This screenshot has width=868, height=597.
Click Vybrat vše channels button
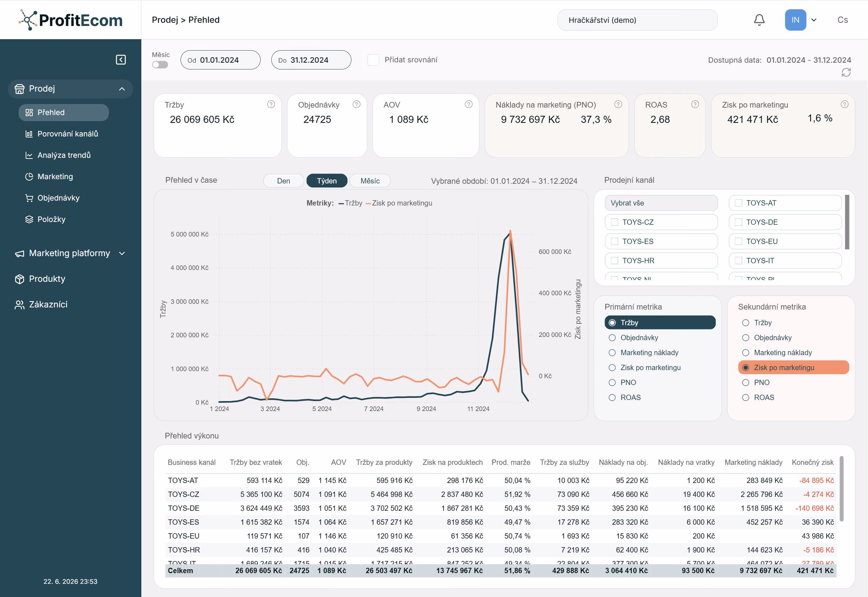tap(661, 203)
